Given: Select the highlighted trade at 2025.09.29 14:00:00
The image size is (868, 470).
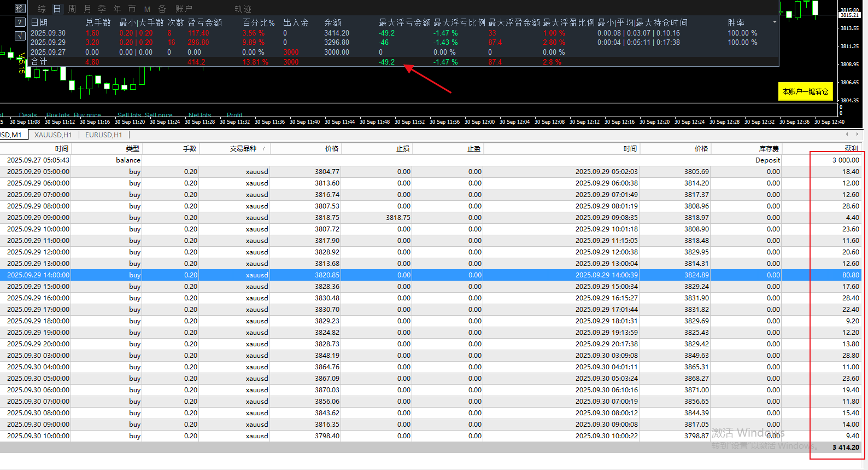Looking at the screenshot, I should (431, 275).
